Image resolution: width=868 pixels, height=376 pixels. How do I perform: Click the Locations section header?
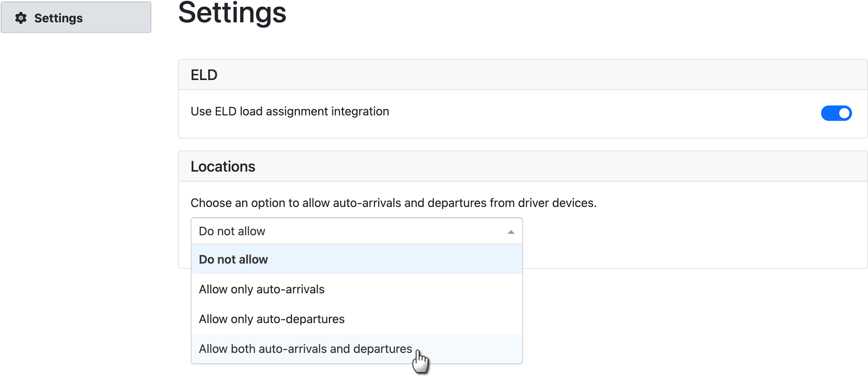pos(223,166)
